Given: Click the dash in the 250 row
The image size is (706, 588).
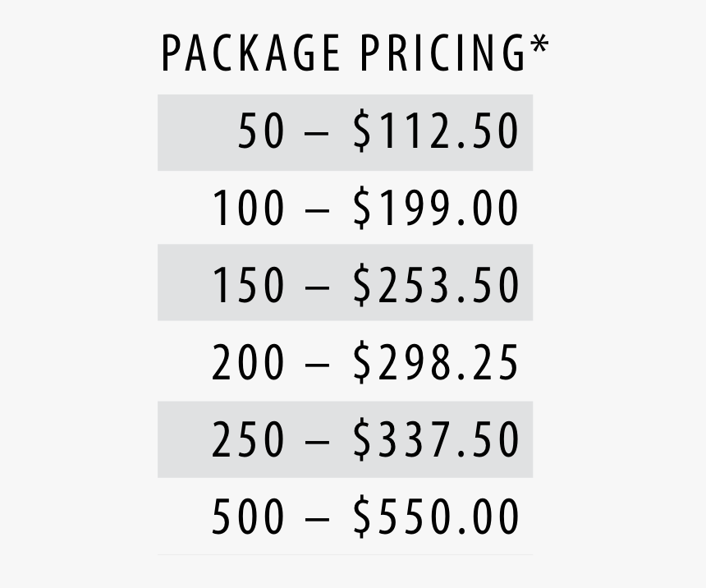Looking at the screenshot, I should (319, 442).
